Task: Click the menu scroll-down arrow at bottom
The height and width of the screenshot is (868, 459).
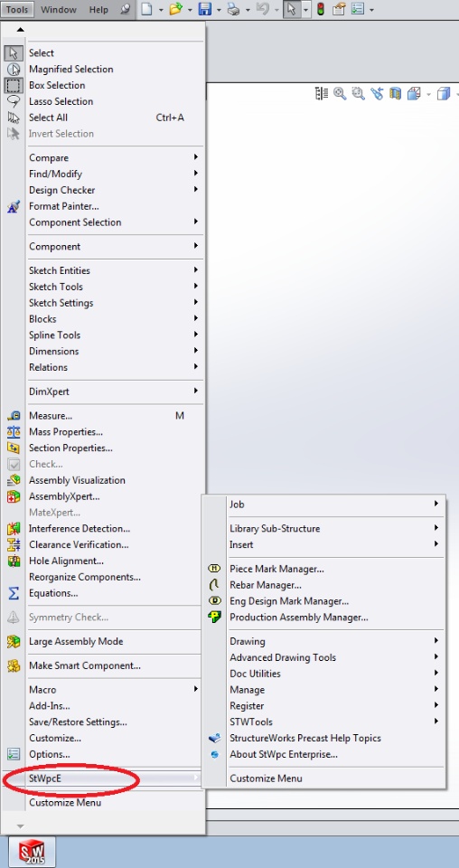Action: coord(20,826)
